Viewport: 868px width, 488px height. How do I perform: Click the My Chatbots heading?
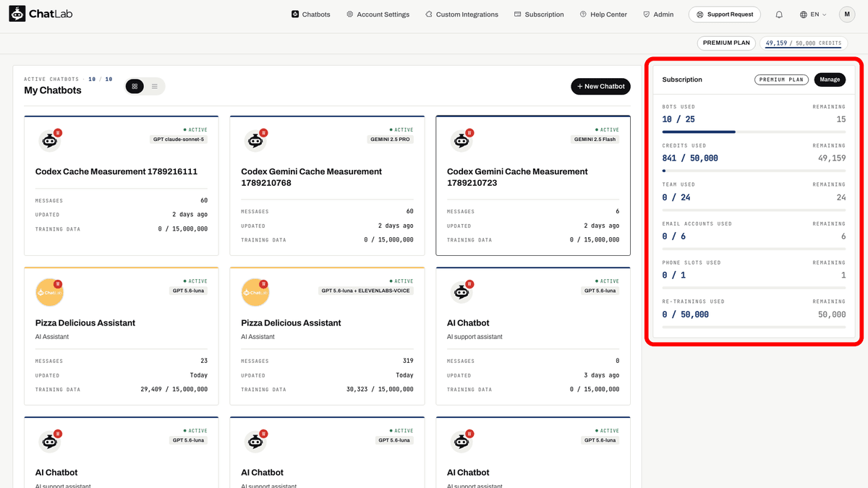(x=53, y=90)
